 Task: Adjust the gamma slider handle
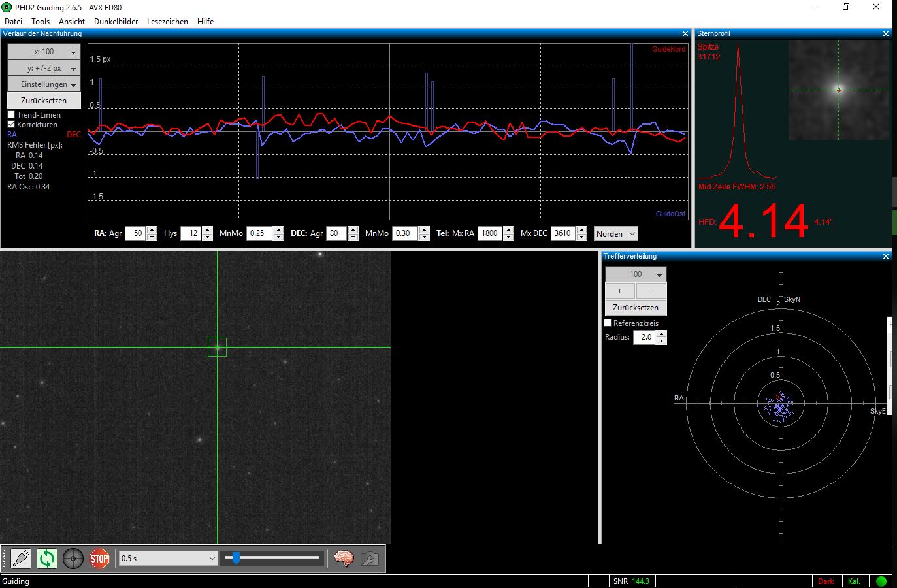(236, 558)
